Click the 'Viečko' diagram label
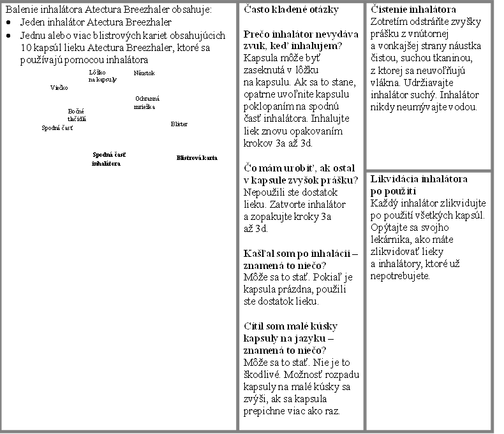The image size is (504, 434). click(x=59, y=88)
